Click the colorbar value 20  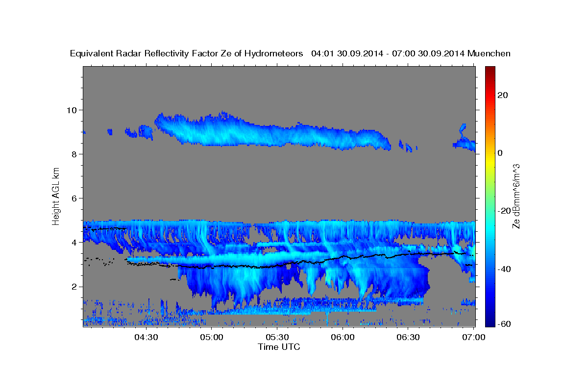coord(503,95)
